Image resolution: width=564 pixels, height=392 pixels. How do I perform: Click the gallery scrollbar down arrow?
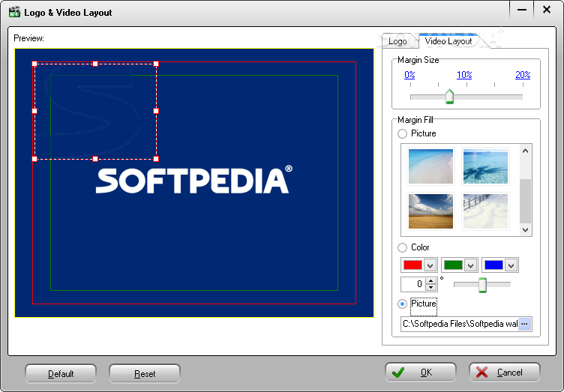525,229
